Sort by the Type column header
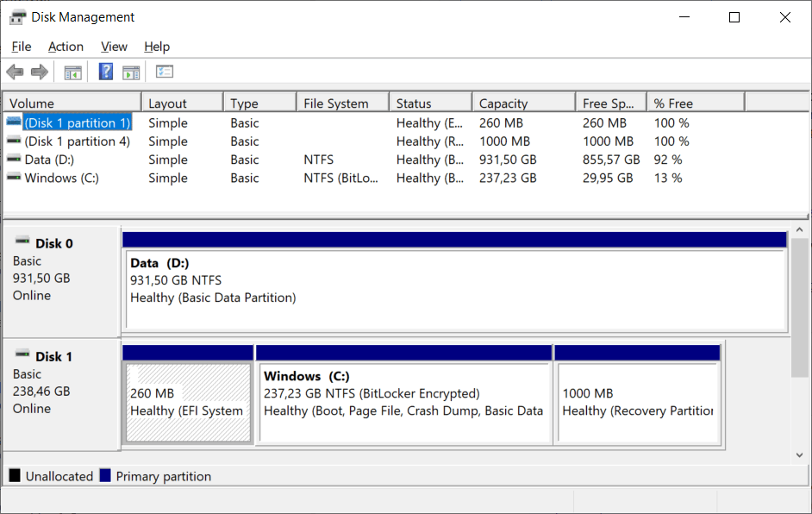Image resolution: width=812 pixels, height=514 pixels. (260, 103)
